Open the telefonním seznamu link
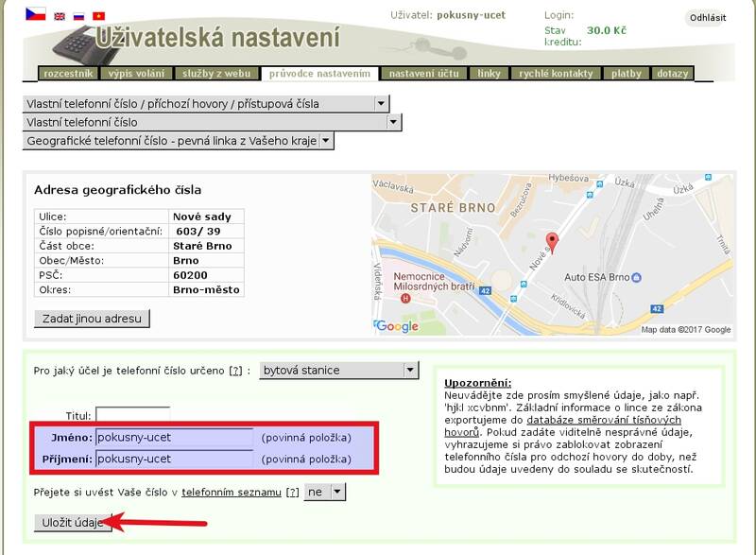Viewport: 756px width, 555px height. coord(232,493)
